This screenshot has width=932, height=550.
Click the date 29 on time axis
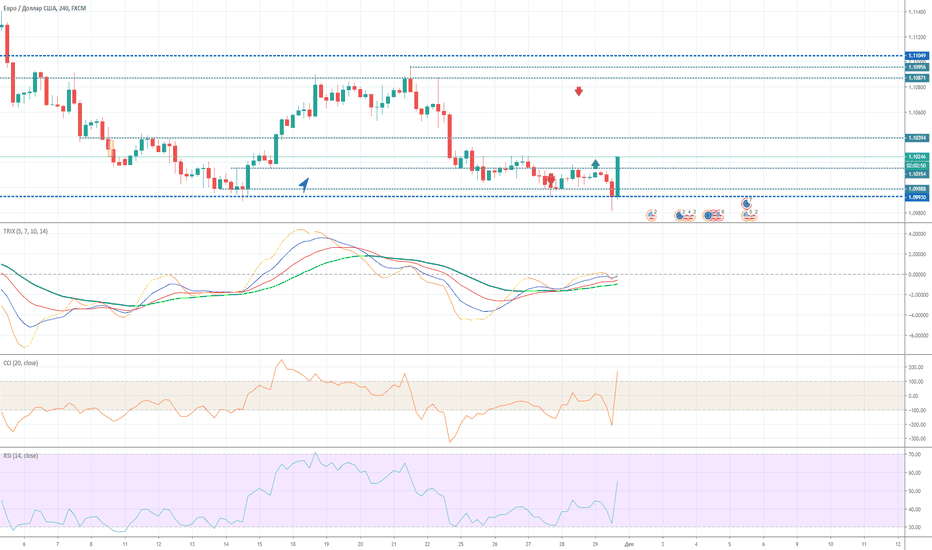(595, 544)
